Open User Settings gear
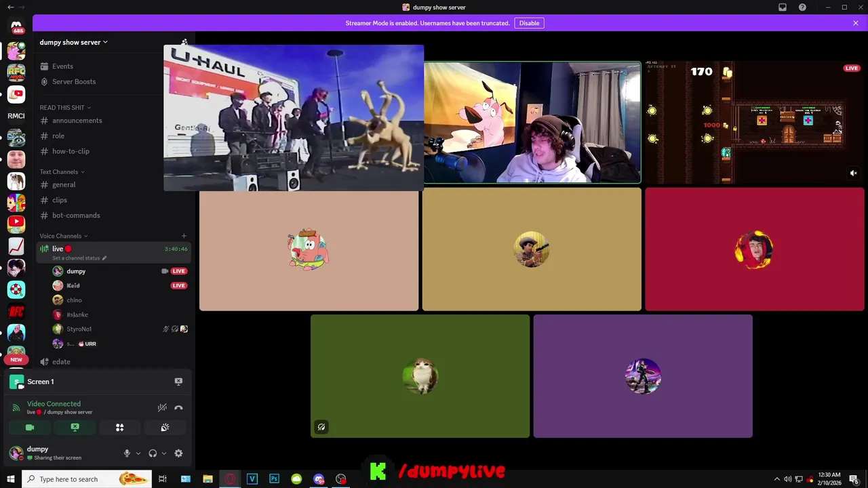 point(178,453)
